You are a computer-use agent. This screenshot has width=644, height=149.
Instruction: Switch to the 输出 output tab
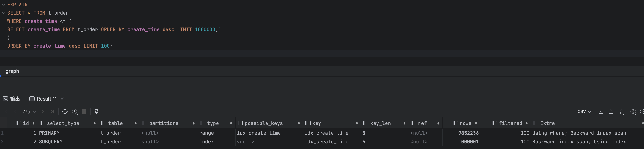point(11,99)
